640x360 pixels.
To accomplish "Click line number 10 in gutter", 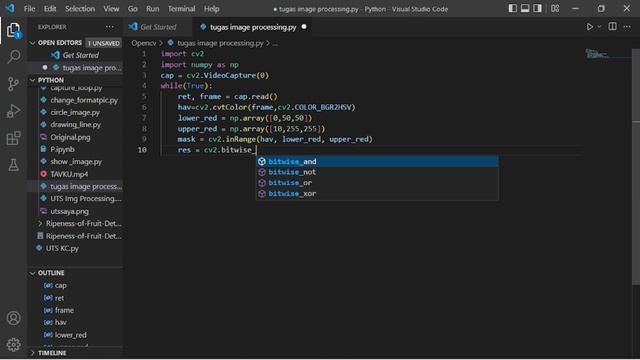I will pyautogui.click(x=142, y=150).
